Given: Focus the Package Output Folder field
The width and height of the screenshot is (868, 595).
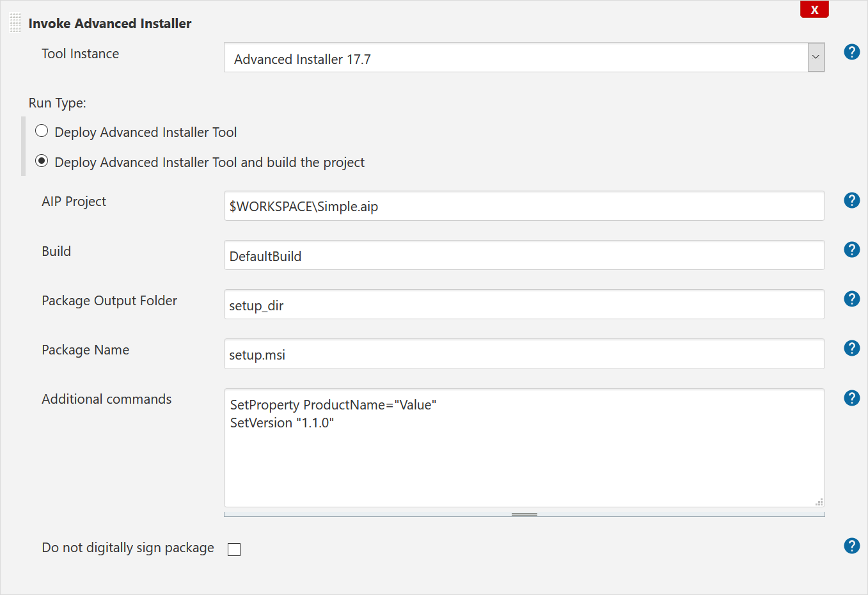Looking at the screenshot, I should tap(524, 305).
